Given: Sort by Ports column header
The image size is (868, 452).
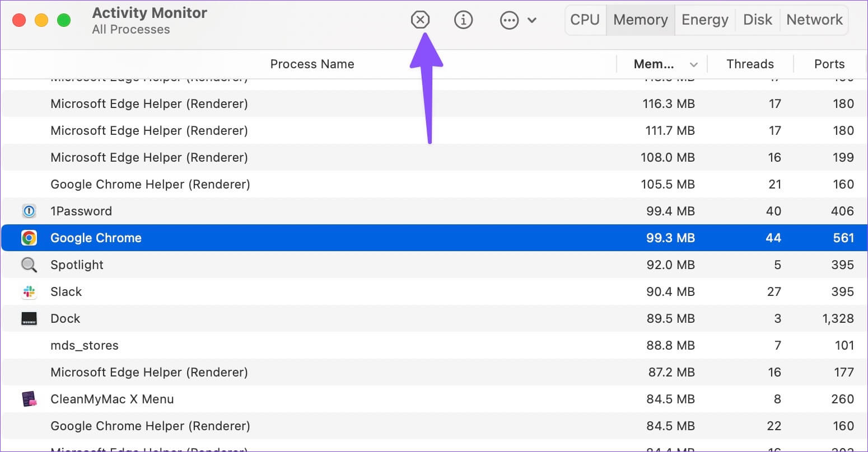Looking at the screenshot, I should [x=829, y=64].
